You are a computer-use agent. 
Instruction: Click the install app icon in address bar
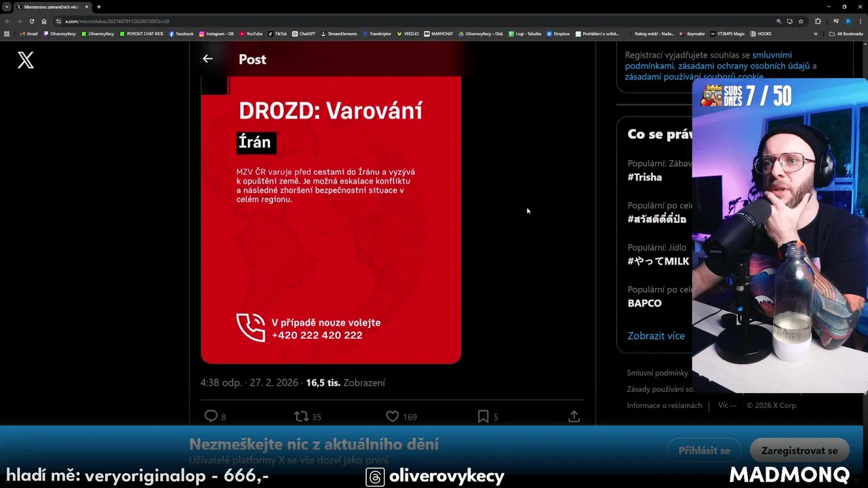pyautogui.click(x=789, y=21)
